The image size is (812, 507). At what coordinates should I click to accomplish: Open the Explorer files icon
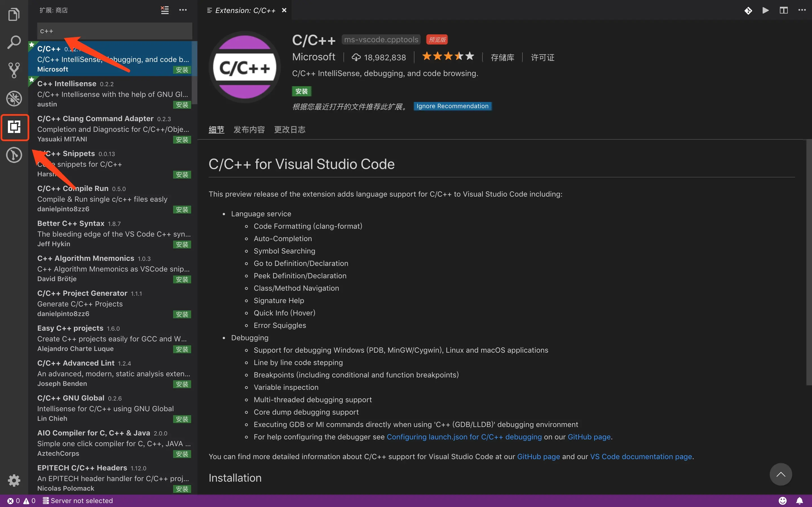(14, 14)
